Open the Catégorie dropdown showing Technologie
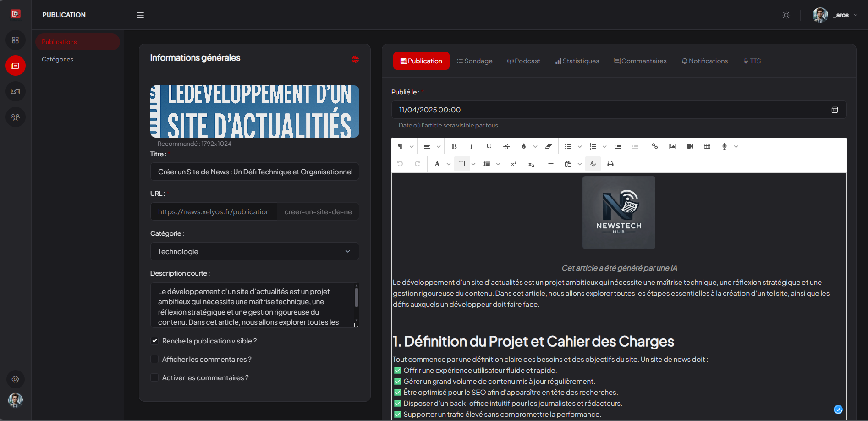The height and width of the screenshot is (421, 868). [x=254, y=251]
